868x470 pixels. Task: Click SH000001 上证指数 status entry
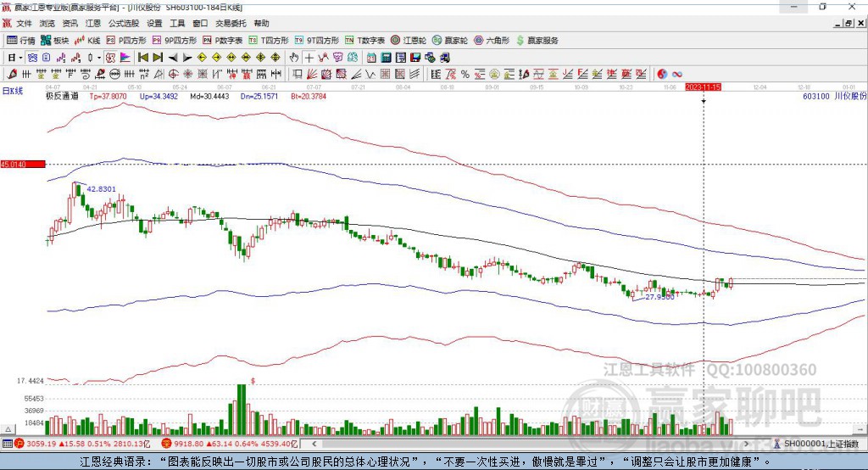[816, 444]
